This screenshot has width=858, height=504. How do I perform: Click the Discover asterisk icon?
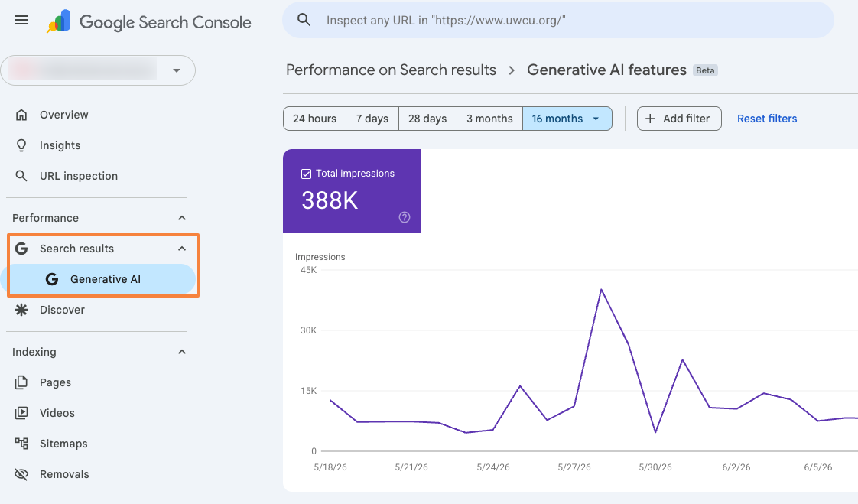[x=21, y=310]
